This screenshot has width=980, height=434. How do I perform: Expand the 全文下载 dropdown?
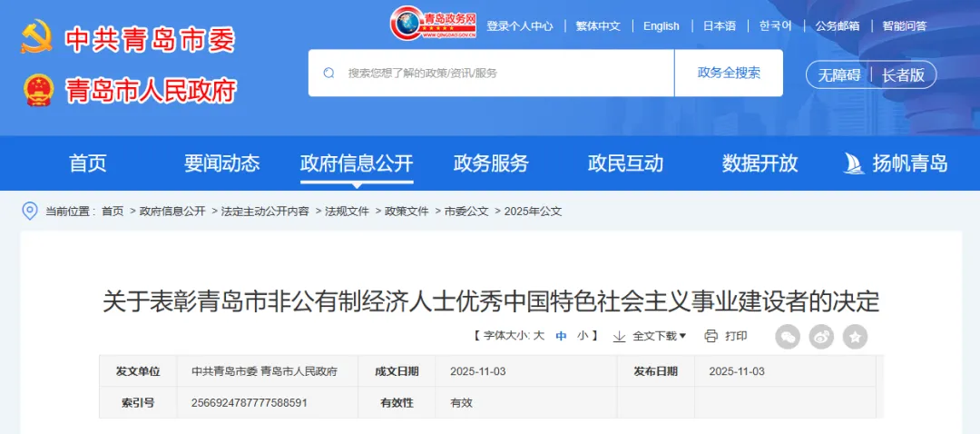[x=659, y=336]
